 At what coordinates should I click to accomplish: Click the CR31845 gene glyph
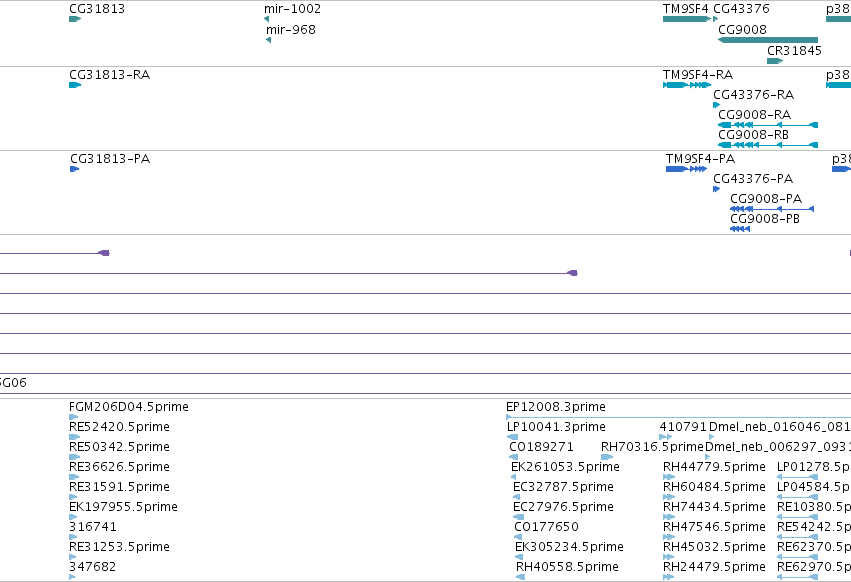(x=774, y=61)
